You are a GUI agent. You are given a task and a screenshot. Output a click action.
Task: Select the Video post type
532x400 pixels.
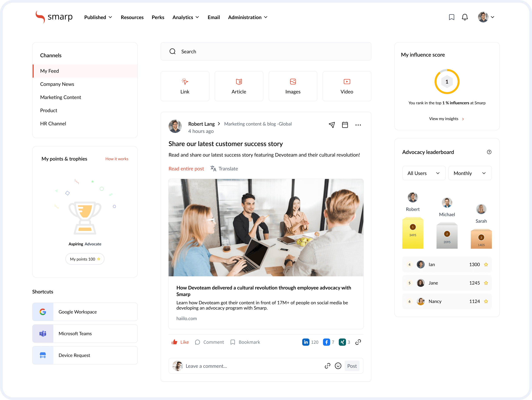(347, 86)
